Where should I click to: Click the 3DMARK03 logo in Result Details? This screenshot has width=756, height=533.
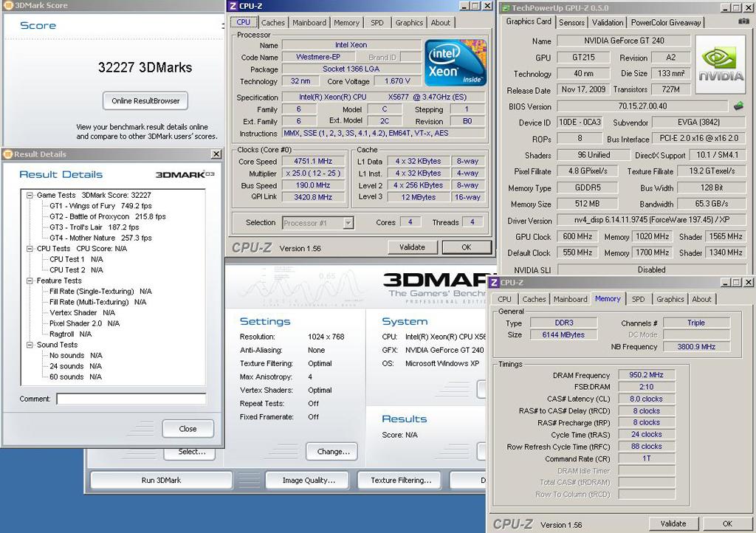tap(185, 174)
